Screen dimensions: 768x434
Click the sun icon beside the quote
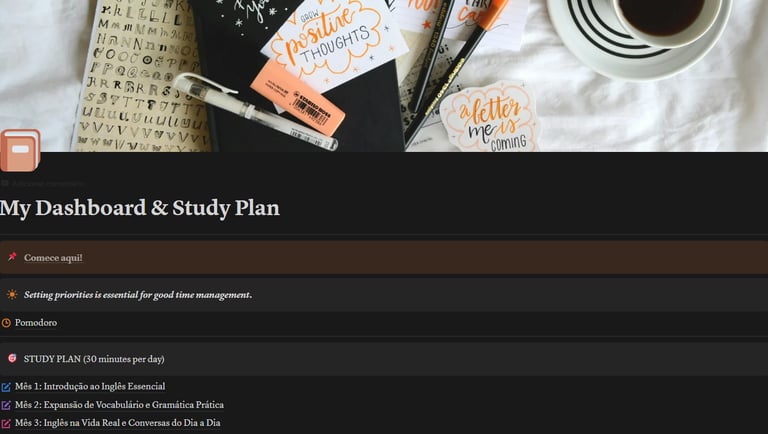(x=12, y=294)
